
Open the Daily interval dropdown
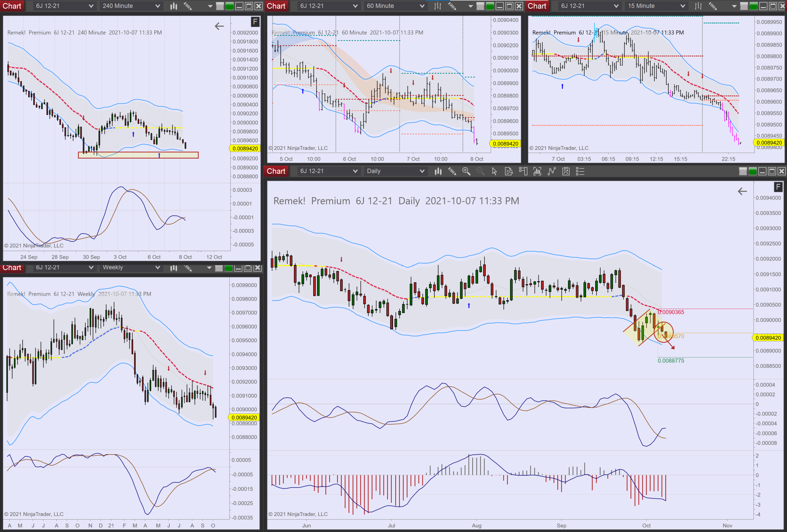coord(395,171)
